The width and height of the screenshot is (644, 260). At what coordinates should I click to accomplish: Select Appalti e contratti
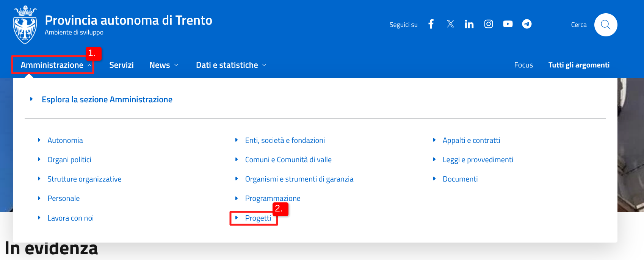coord(471,141)
